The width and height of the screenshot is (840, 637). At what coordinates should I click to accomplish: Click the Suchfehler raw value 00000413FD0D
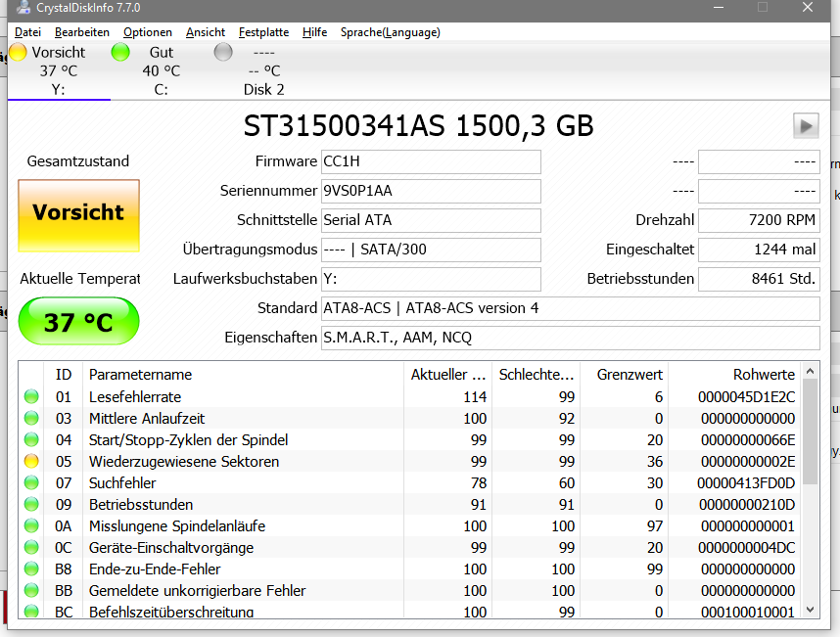(x=746, y=483)
